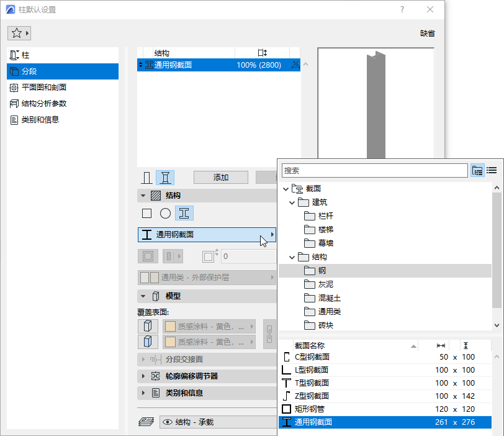This screenshot has height=436, width=504.
Task: Select the 钢 folder
Action: pyautogui.click(x=385, y=271)
